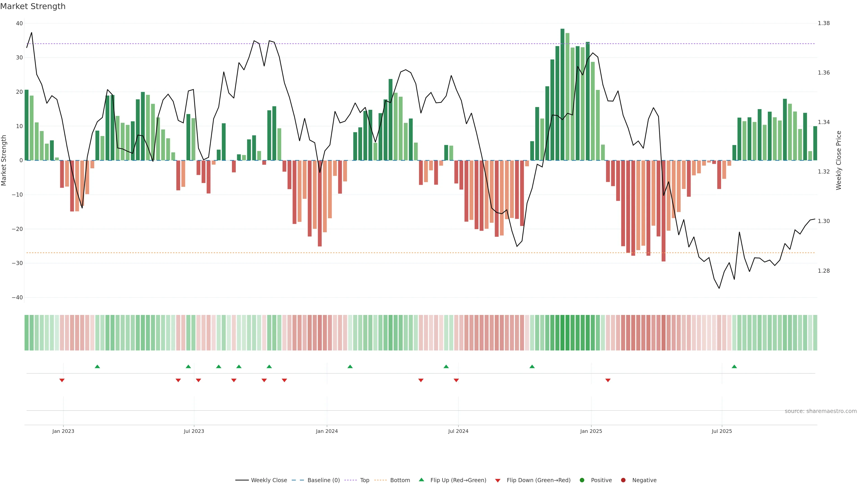The width and height of the screenshot is (868, 488).
Task: Click the red flip-down marker after Jan 2025
Action: [608, 380]
